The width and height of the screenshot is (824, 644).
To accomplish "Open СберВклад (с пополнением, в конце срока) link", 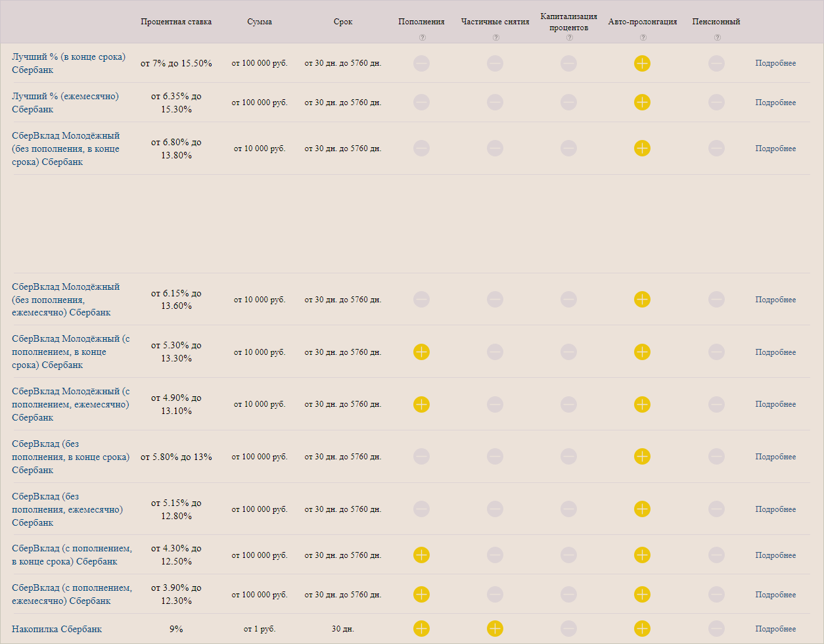I will (72, 555).
